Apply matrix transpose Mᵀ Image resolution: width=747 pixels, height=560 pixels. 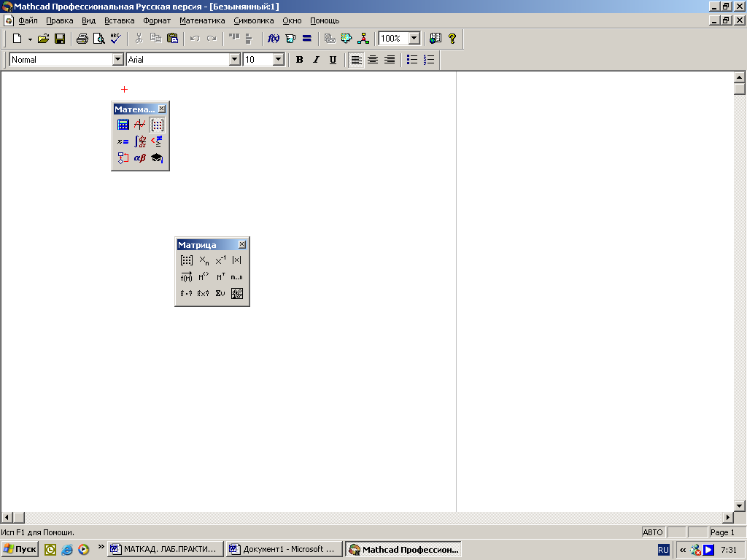pos(220,276)
